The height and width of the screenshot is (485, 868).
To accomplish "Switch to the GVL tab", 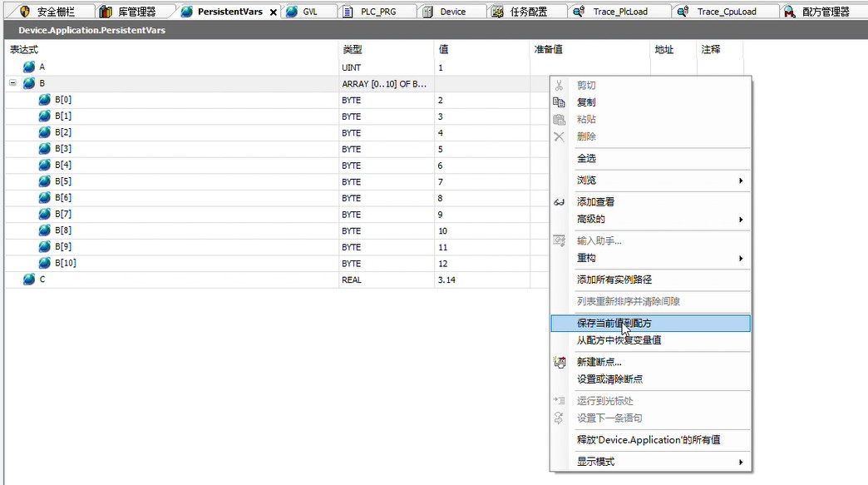I will (x=310, y=11).
